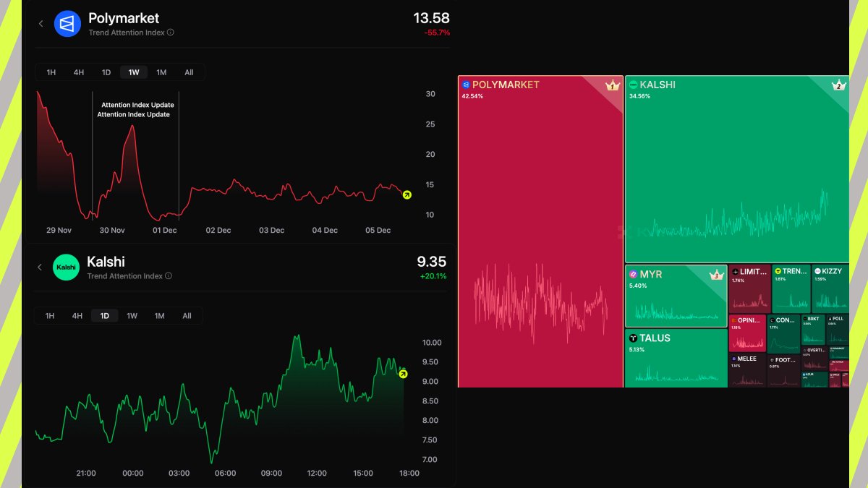The width and height of the screenshot is (868, 488).
Task: Select 4H range on Polymarket chart
Action: (78, 72)
